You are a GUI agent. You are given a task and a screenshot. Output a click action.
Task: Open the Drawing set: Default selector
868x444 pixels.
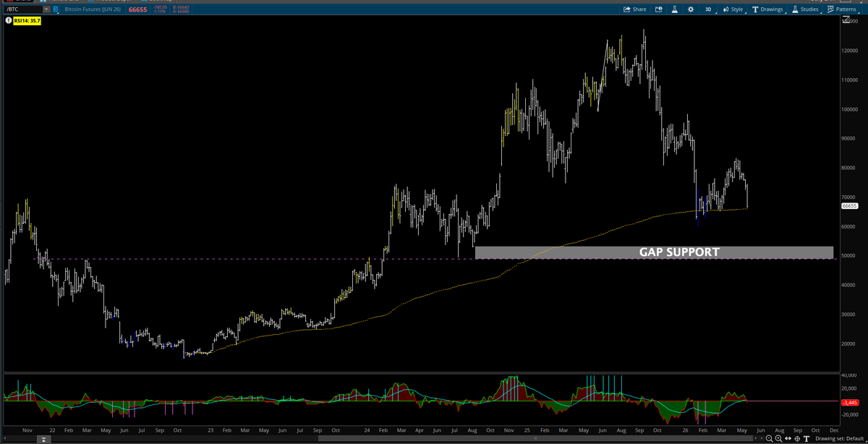point(839,439)
